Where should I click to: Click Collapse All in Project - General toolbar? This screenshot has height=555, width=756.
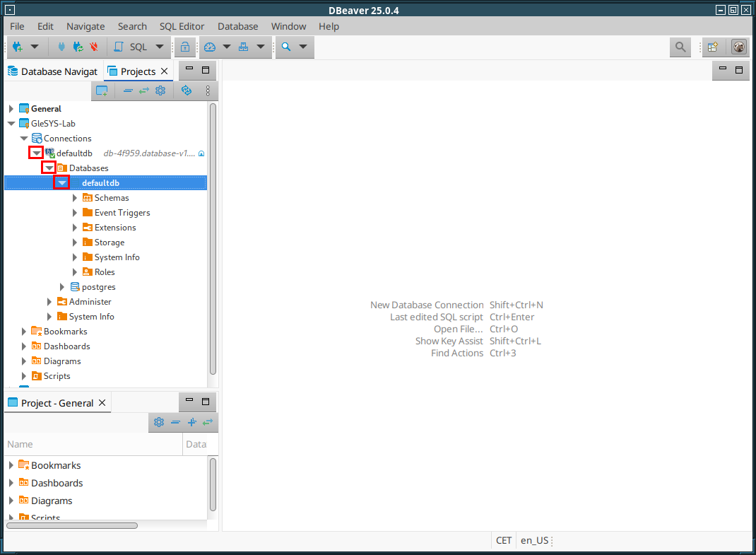(175, 423)
